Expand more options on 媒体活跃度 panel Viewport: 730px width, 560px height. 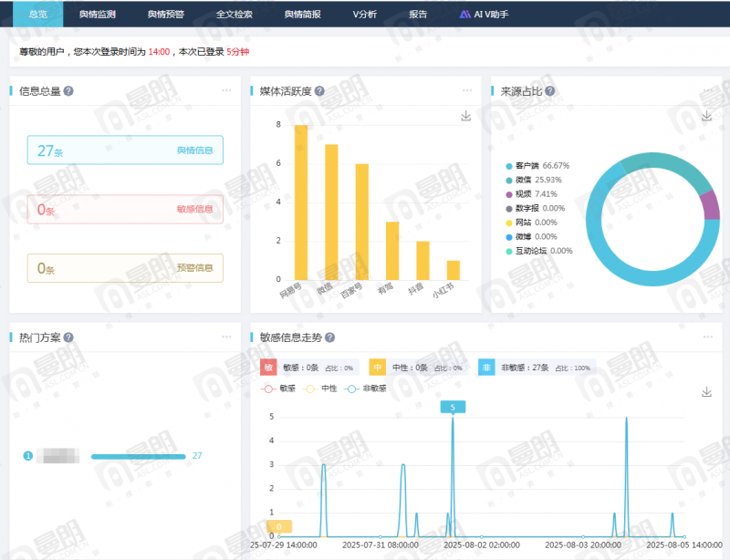click(x=467, y=90)
